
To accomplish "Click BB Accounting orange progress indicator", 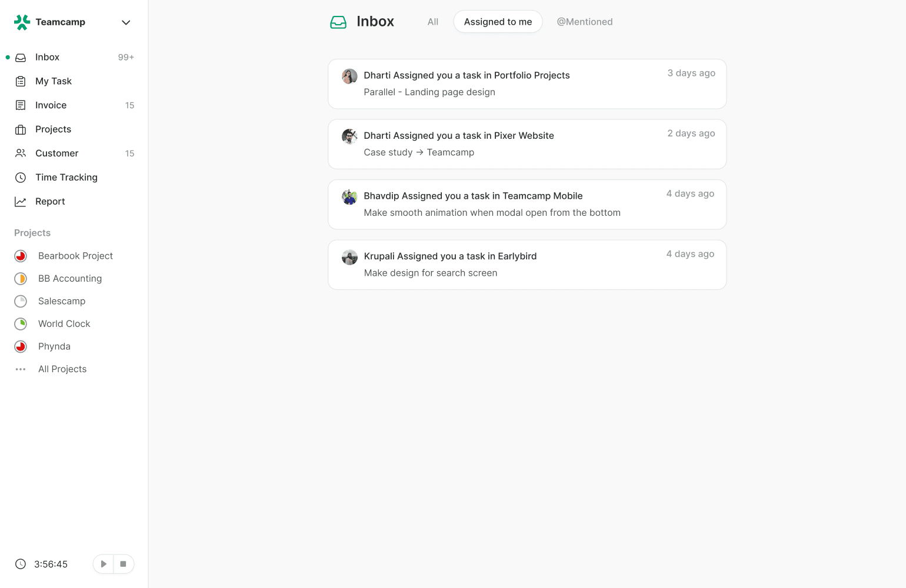I will click(x=21, y=279).
